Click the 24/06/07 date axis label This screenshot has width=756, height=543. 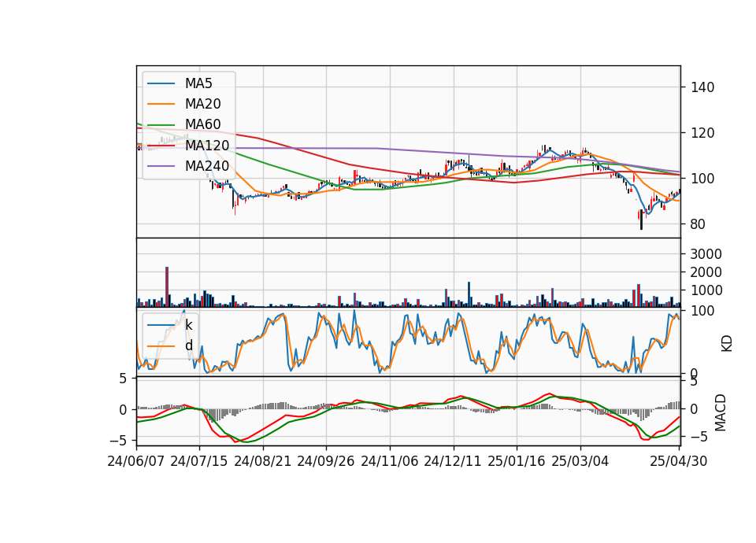(136, 461)
